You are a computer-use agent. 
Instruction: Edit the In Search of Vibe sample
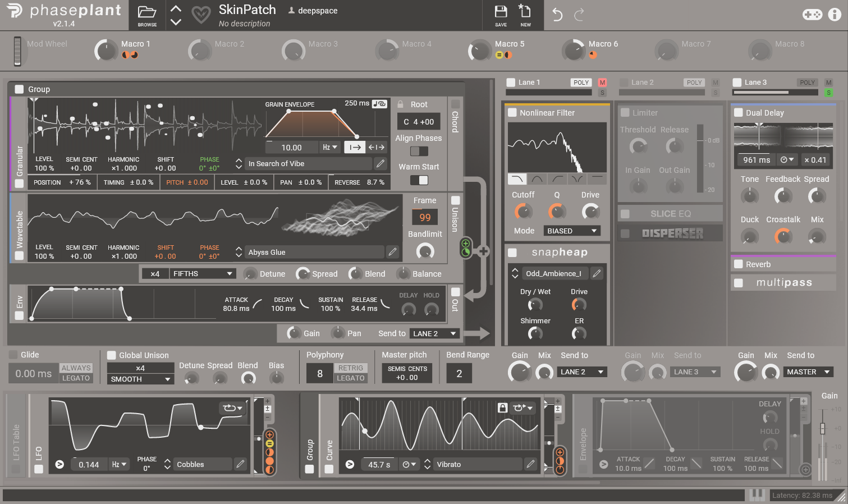pos(381,163)
